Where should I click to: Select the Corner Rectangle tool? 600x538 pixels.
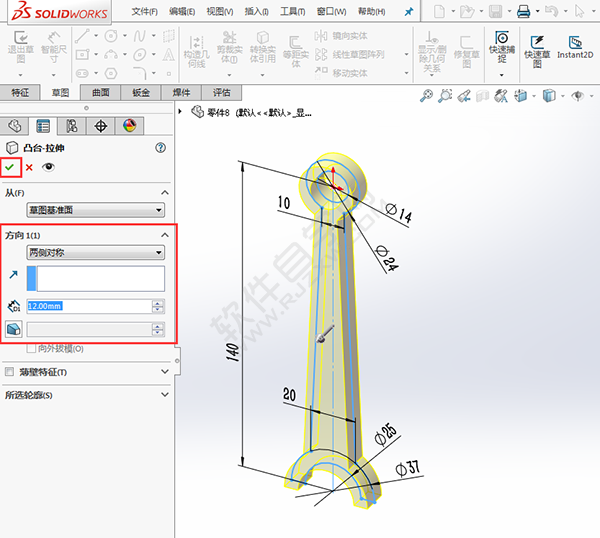coord(82,55)
